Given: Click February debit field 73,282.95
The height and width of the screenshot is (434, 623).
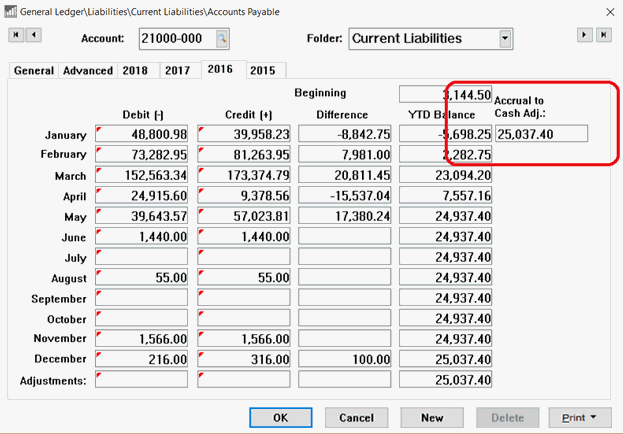Looking at the screenshot, I should [141, 154].
